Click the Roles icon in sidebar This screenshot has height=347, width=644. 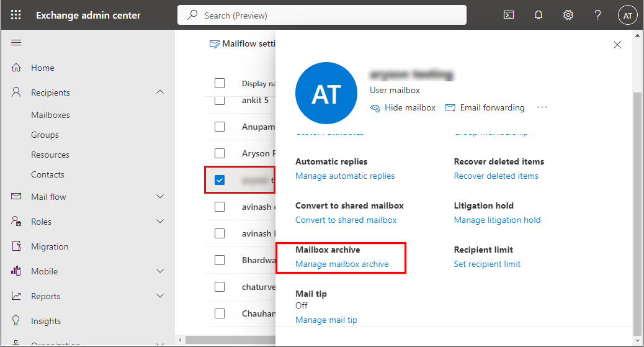click(16, 221)
